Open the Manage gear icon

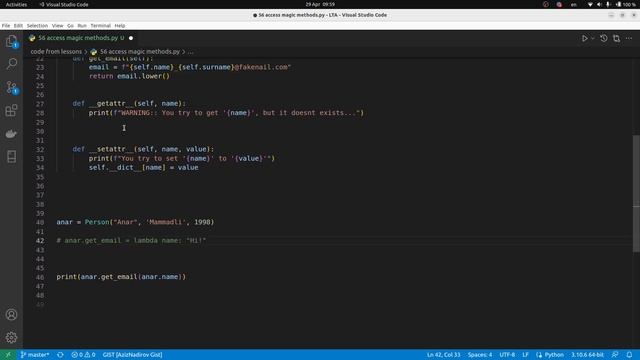pos(11,337)
